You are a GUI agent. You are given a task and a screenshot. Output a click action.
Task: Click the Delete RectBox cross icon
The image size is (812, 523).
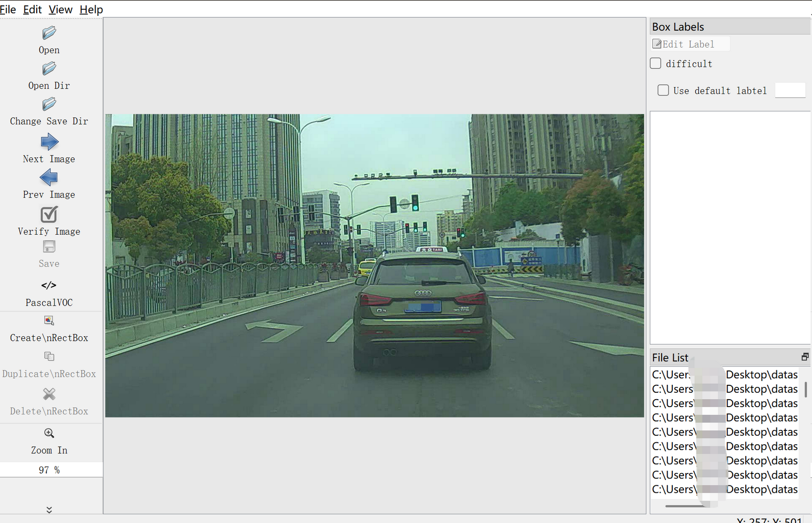click(x=49, y=394)
